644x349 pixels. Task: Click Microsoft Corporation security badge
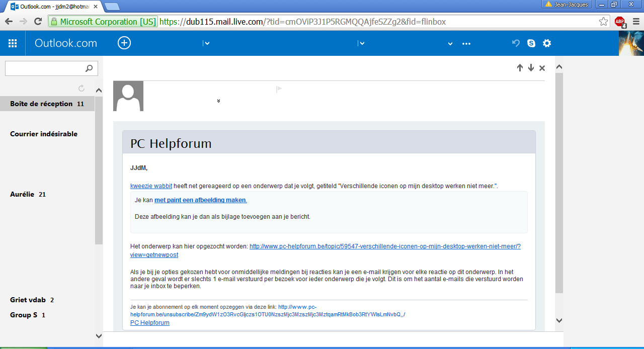click(103, 22)
